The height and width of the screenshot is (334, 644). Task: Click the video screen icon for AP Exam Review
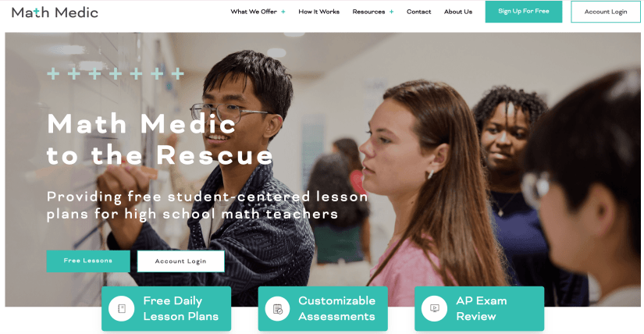point(434,308)
